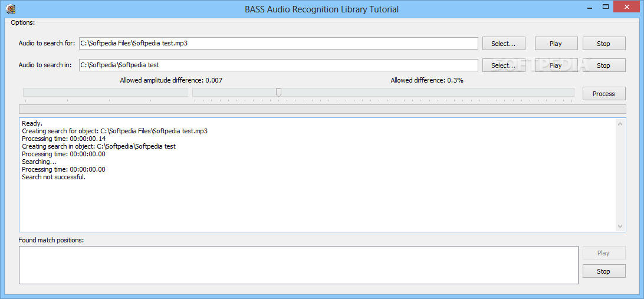Click the 'Allowed difference: 0.3%' label
This screenshot has width=644, height=299.
[427, 80]
